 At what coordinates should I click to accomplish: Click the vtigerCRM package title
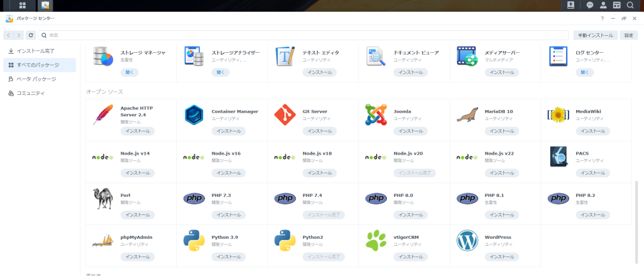[x=406, y=237]
